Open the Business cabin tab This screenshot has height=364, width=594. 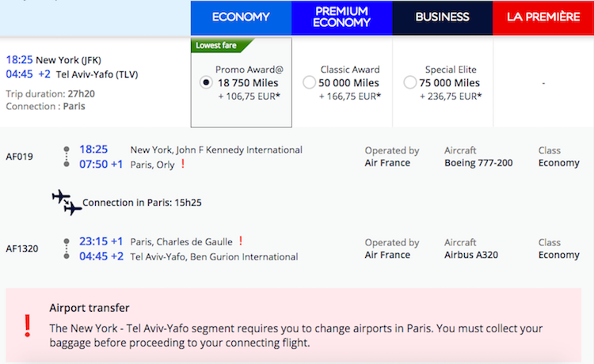pyautogui.click(x=443, y=17)
